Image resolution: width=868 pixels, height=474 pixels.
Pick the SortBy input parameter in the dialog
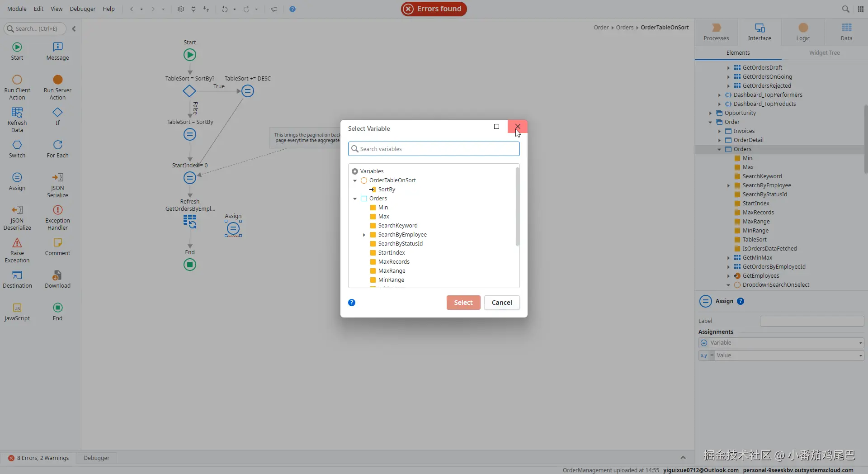click(387, 190)
